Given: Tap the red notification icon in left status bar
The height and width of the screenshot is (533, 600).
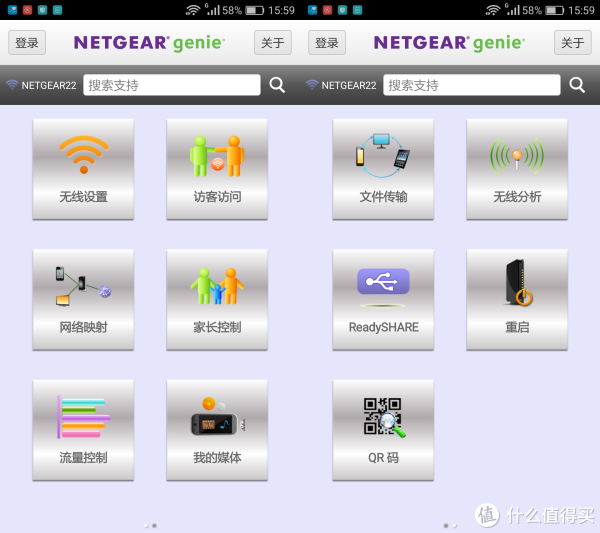Looking at the screenshot, I should 27,10.
